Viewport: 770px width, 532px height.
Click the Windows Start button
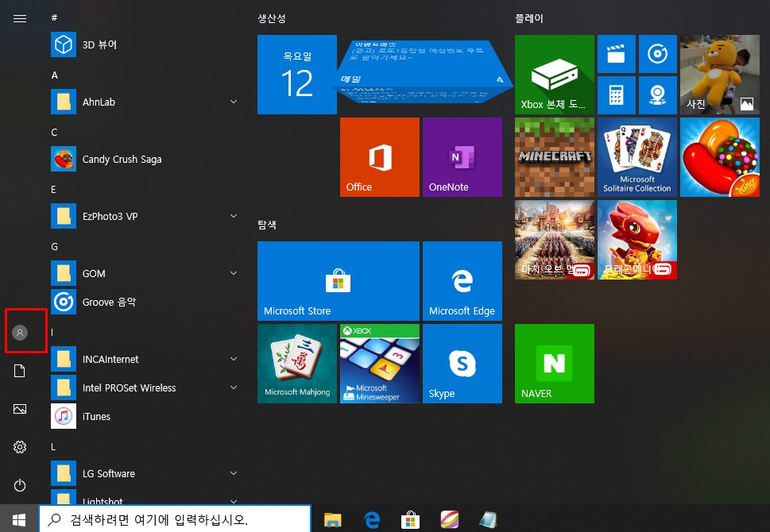pos(19,519)
